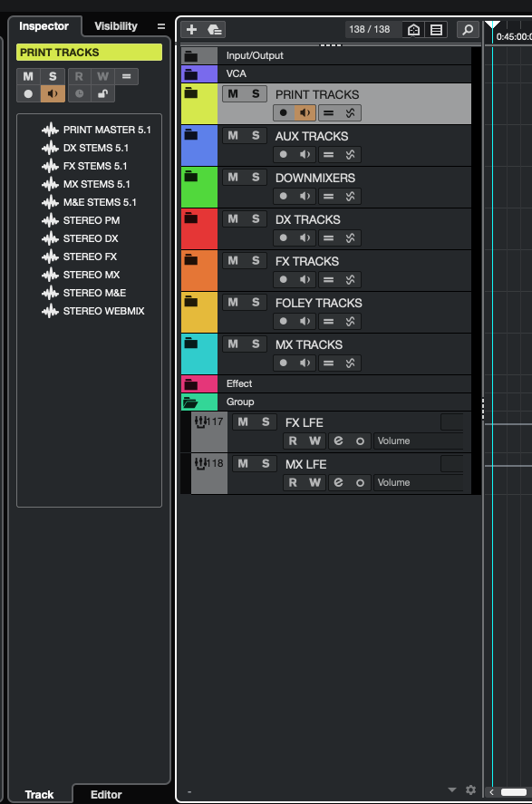Viewport: 532px width, 804px height.
Task: Click the yellow PRINT TRACKS color strip
Action: (199, 104)
